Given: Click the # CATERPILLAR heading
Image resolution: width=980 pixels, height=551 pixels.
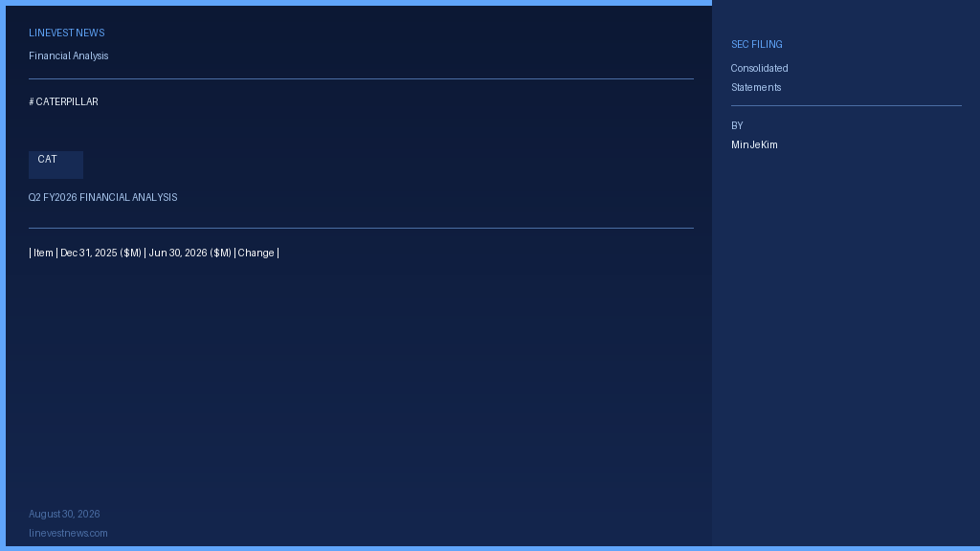Looking at the screenshot, I should [64, 101].
